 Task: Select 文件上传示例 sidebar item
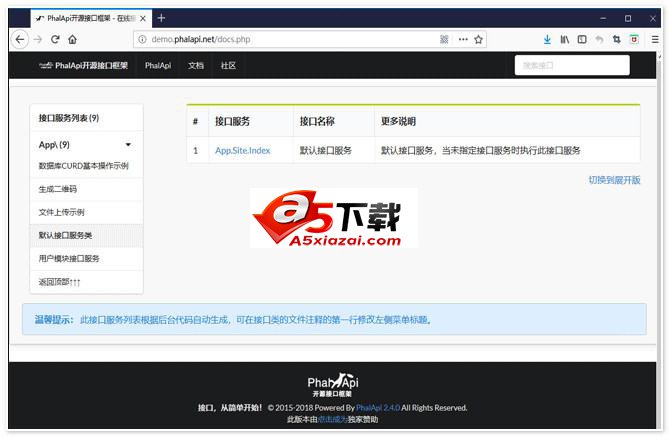87,212
